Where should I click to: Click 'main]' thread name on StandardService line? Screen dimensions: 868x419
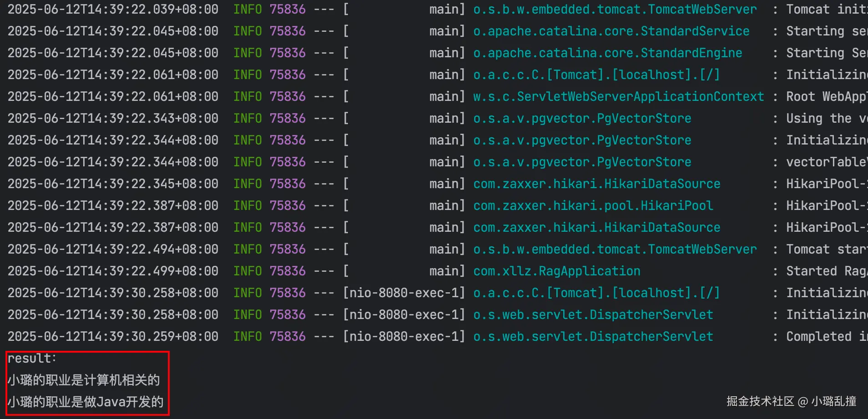tap(447, 31)
